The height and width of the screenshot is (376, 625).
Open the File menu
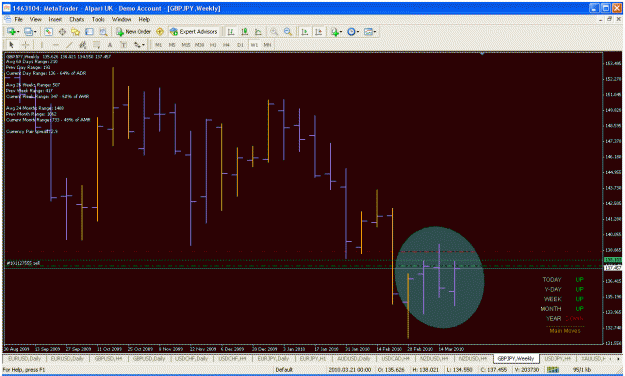(x=18, y=19)
